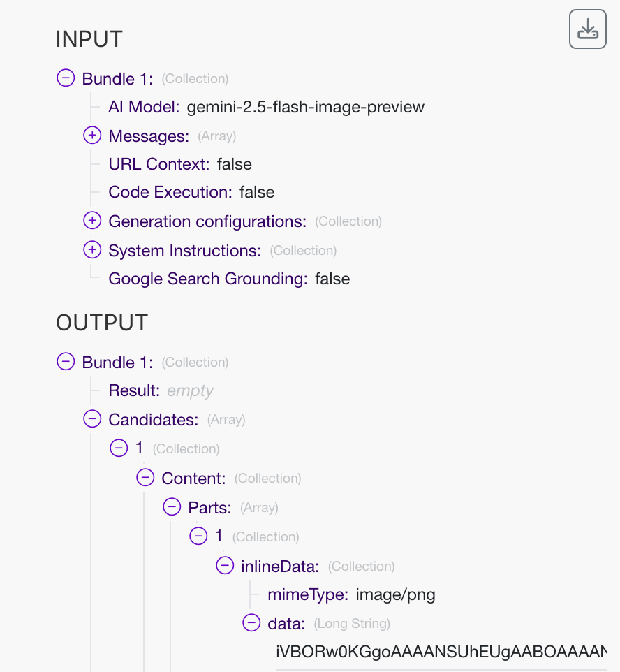
Task: Collapse the inlineData collection
Action: (x=225, y=566)
